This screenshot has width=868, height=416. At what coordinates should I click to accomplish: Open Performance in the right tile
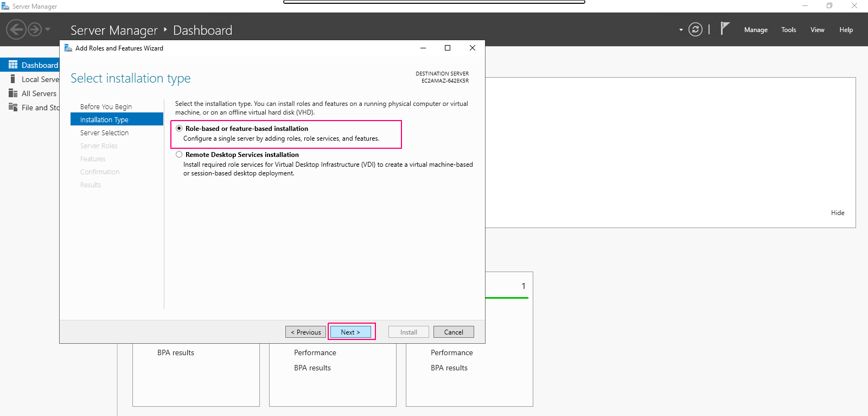(x=452, y=353)
